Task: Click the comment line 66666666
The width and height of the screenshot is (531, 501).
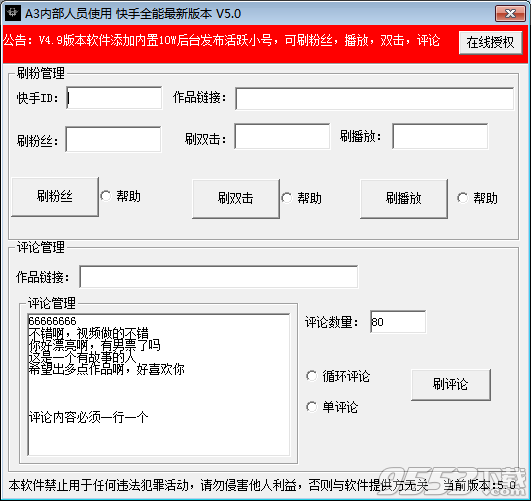Action: 52,321
